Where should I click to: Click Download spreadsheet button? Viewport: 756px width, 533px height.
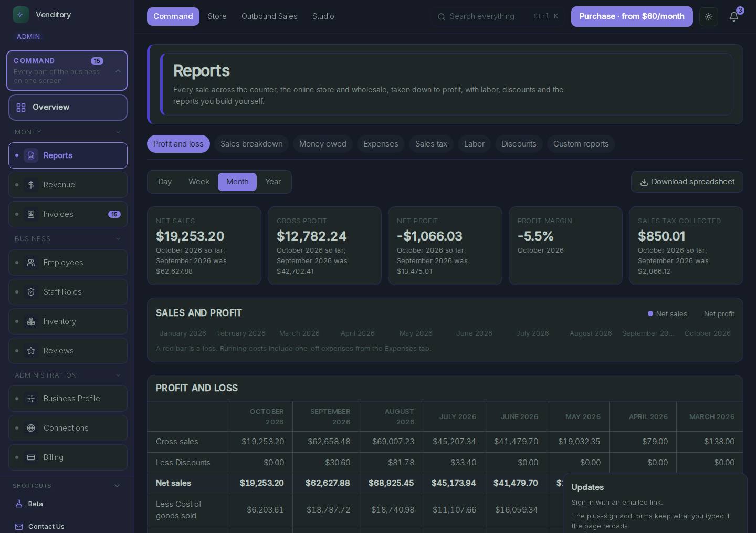point(687,182)
